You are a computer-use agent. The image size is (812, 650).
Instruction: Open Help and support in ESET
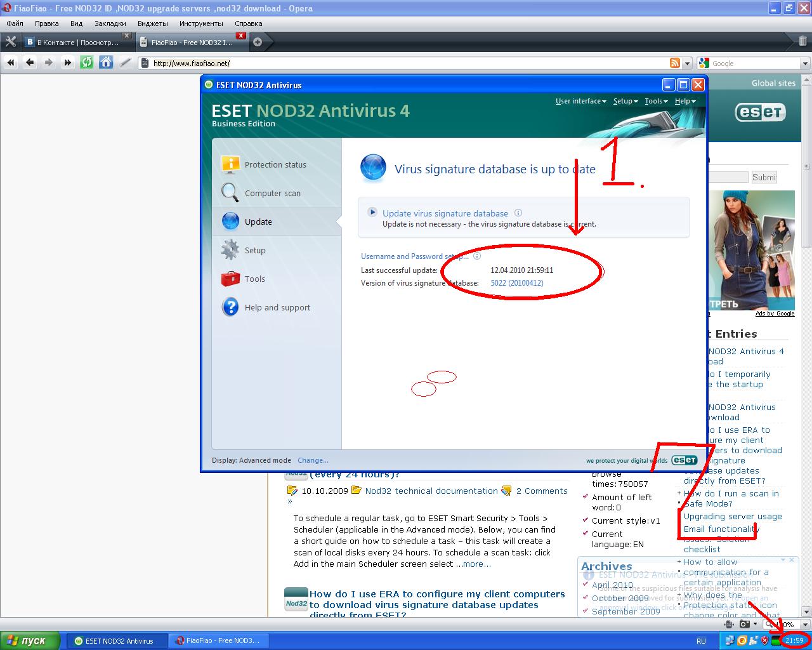tap(277, 307)
